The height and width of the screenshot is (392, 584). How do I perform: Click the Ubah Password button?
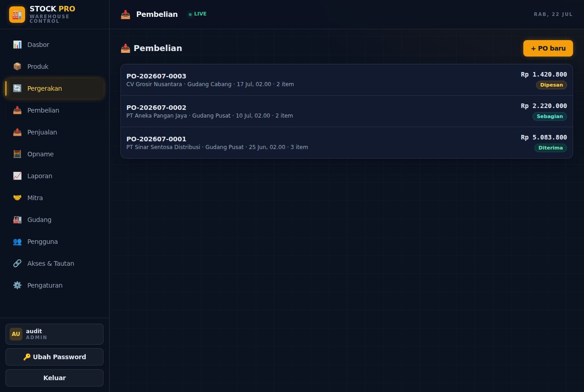(x=55, y=357)
